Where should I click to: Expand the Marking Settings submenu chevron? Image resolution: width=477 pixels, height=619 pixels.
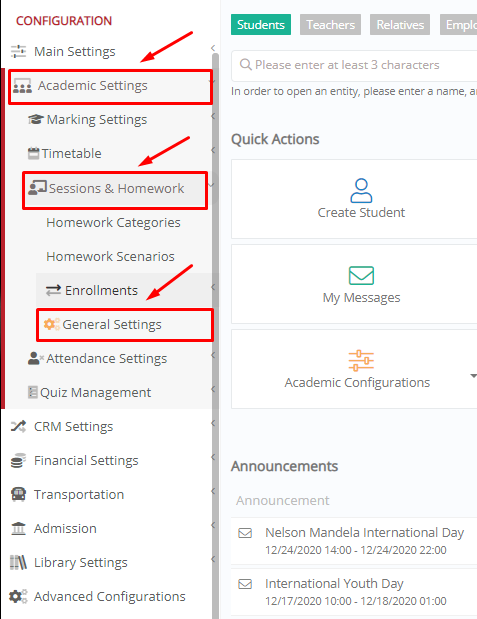213,116
